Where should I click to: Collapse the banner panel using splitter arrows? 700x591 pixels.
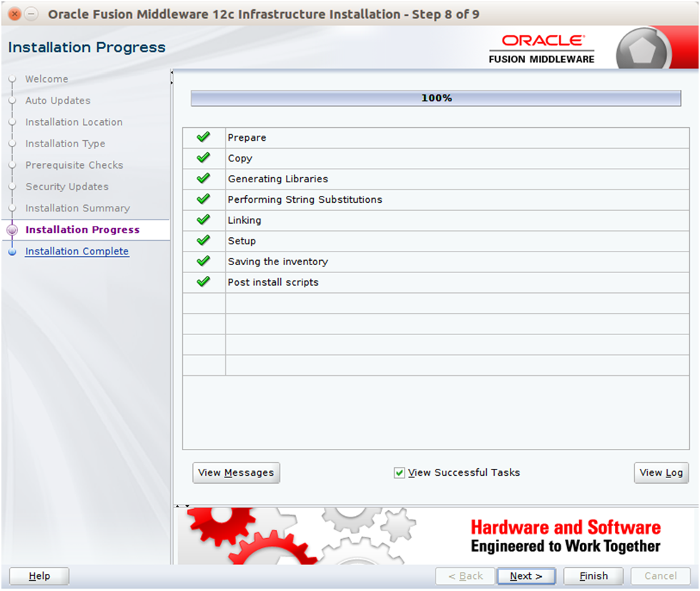click(x=187, y=506)
